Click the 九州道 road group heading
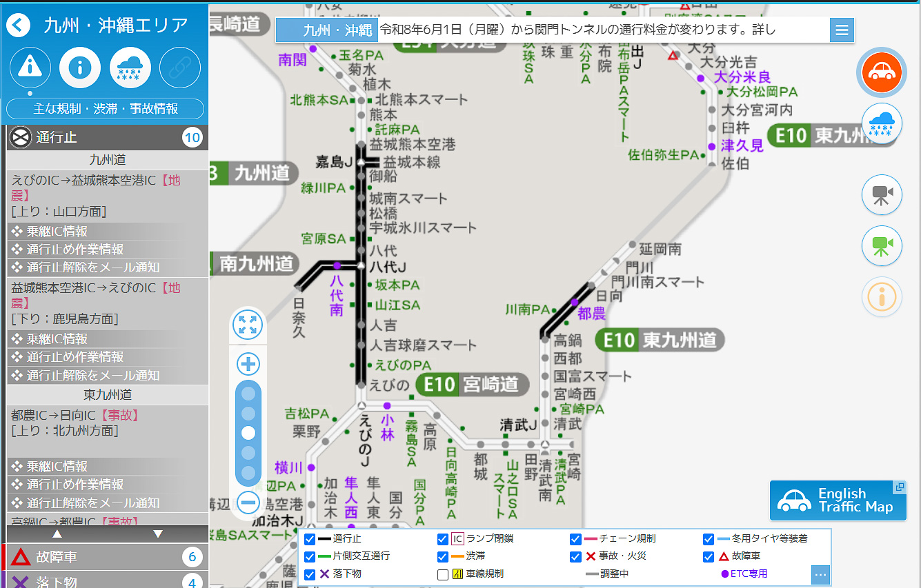Screen dimensions: 921x588 pos(108,160)
